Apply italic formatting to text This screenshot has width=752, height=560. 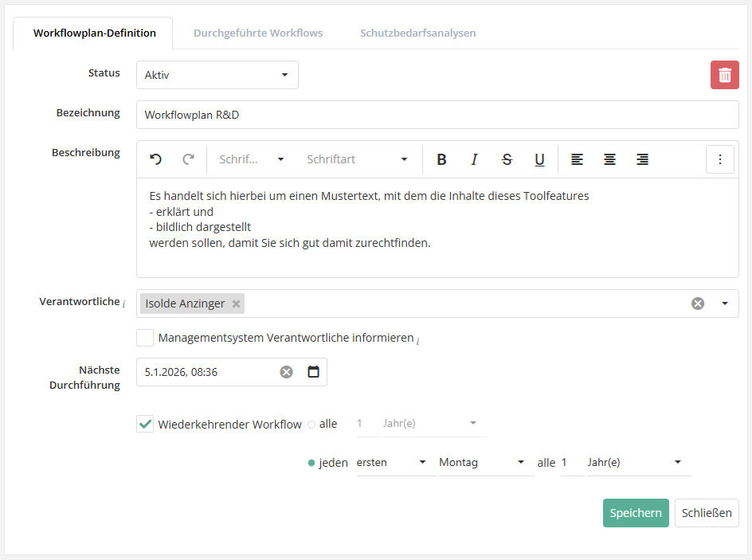tap(474, 159)
